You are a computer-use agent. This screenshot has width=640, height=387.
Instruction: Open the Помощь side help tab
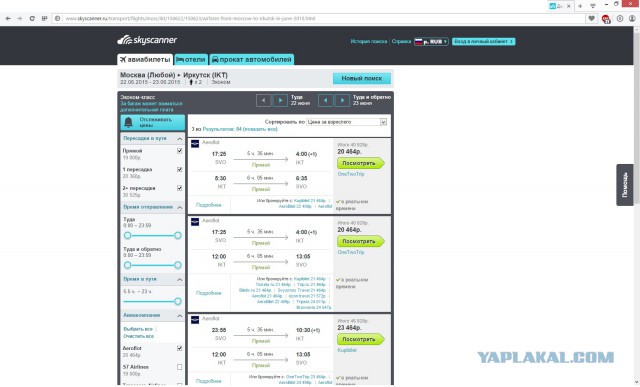(625, 185)
